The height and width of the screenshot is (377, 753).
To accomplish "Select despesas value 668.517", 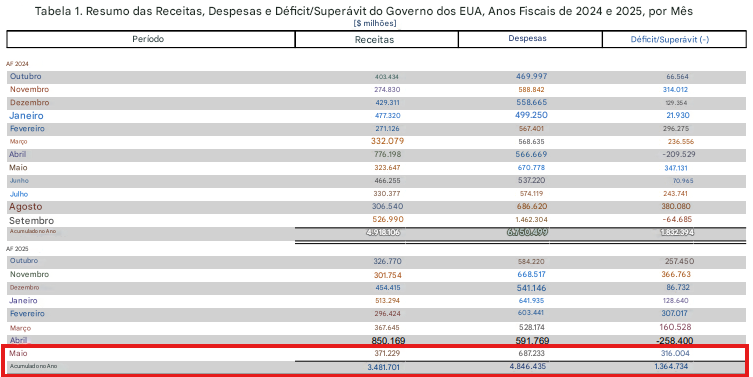I will pyautogui.click(x=531, y=274).
